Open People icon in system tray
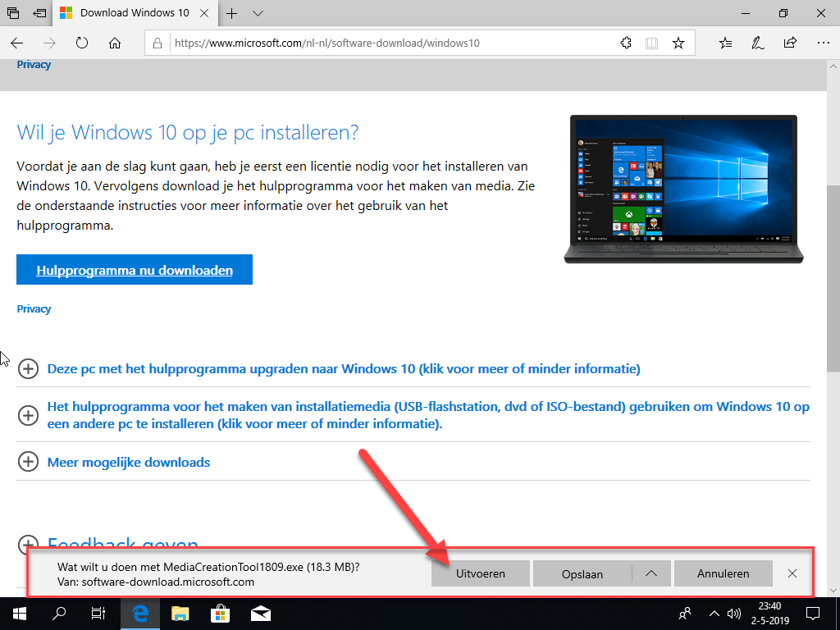The image size is (840, 630). click(x=685, y=614)
